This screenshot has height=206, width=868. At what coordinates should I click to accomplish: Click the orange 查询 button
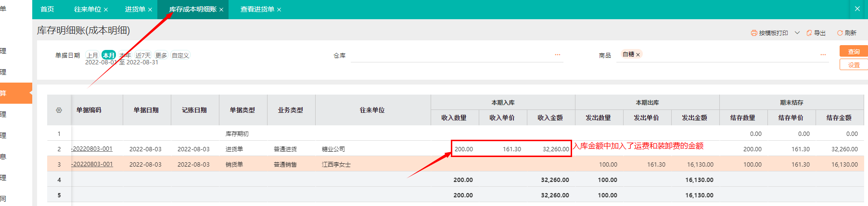pyautogui.click(x=854, y=51)
